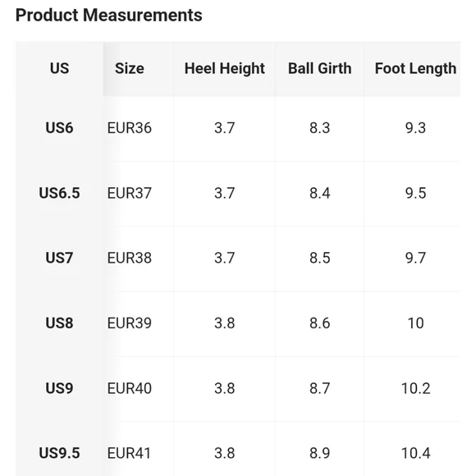Click the 9.3 foot length value
The image size is (476, 476).
415,128
